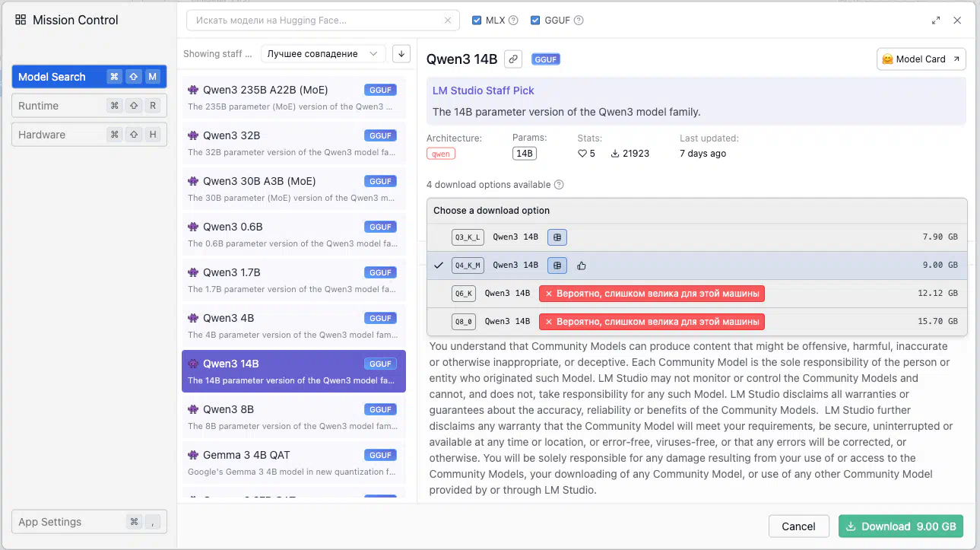Select Qwen3 0.6B model in list

(x=293, y=234)
